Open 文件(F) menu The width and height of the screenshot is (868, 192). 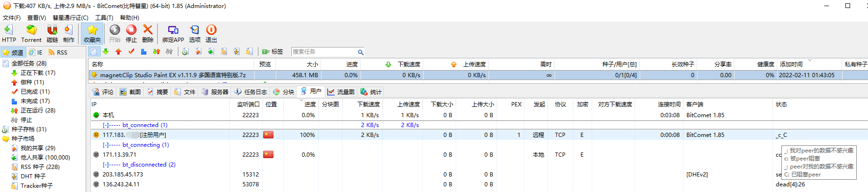tap(12, 17)
